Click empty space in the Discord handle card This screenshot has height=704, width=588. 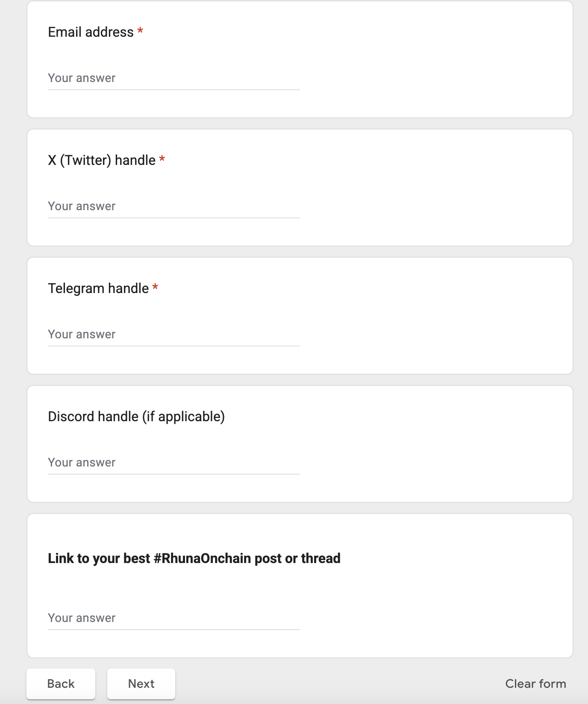[427, 444]
